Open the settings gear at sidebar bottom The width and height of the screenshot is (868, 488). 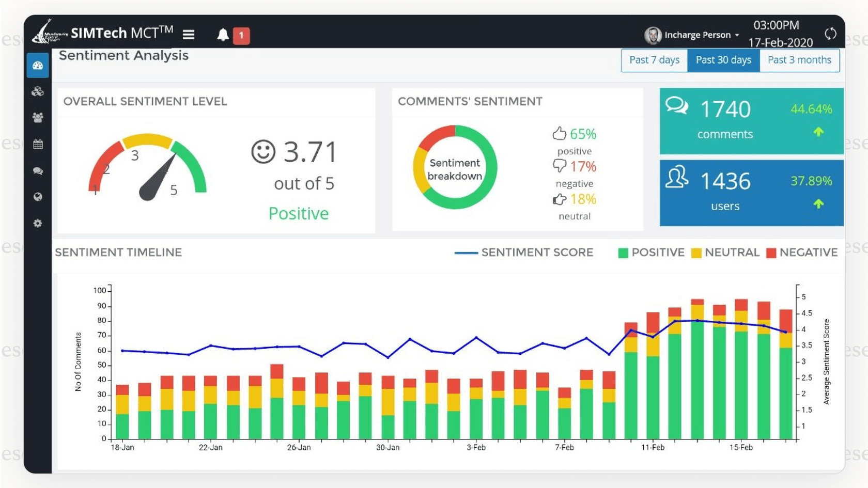[x=37, y=223]
